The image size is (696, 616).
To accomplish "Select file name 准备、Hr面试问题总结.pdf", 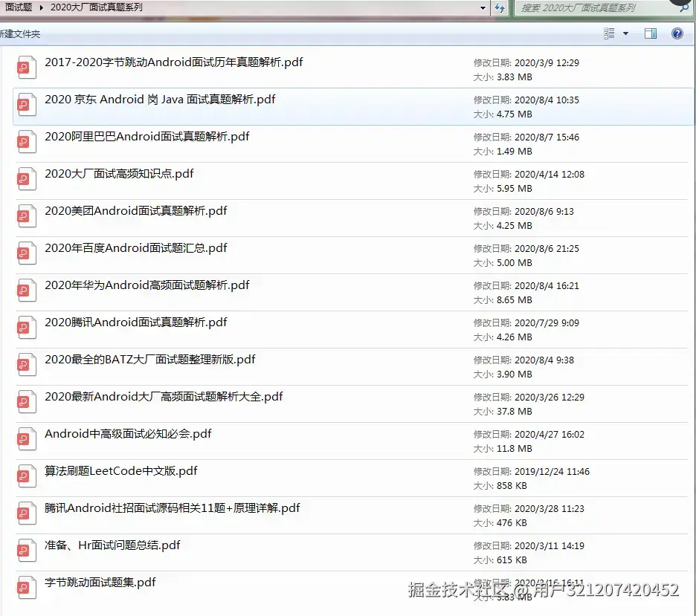I will coord(112,546).
